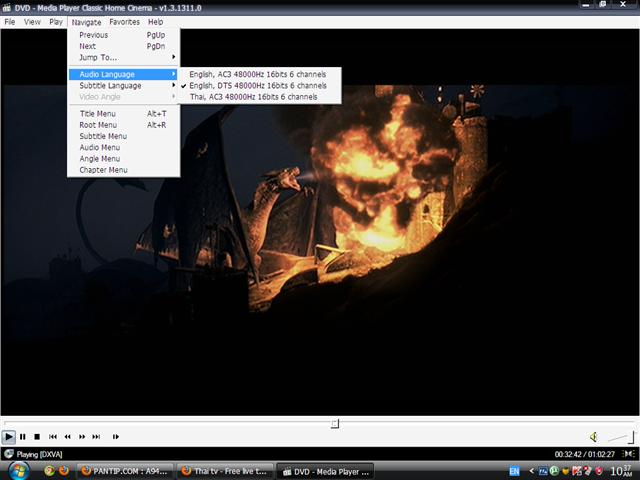640x480 pixels.
Task: Click the yellow shield tray icon
Action: click(x=566, y=471)
